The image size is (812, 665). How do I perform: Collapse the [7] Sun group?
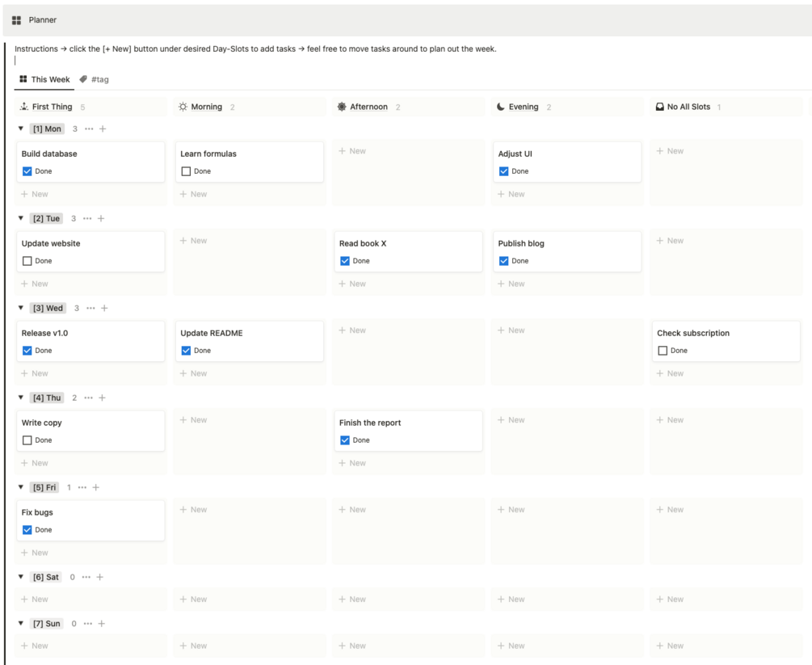coord(21,624)
